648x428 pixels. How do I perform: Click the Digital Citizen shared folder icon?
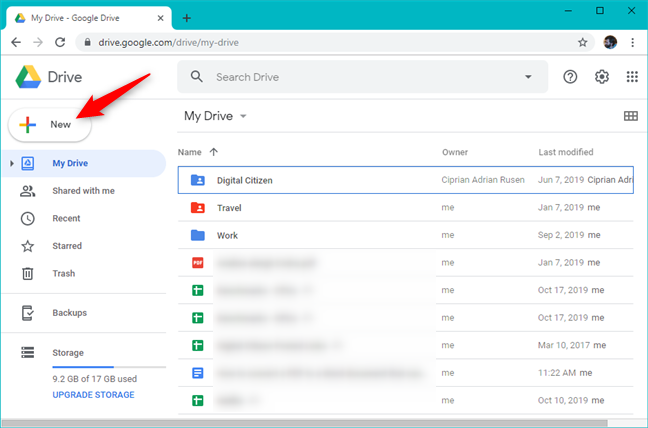click(x=198, y=180)
